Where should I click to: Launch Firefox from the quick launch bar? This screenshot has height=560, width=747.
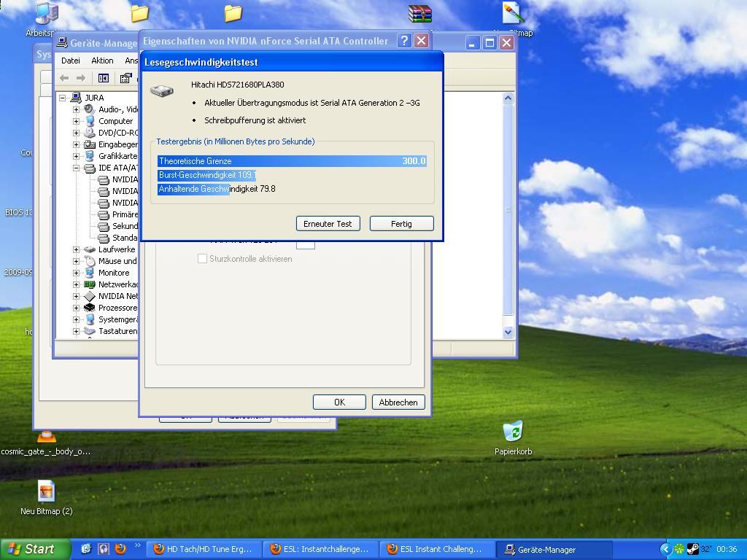120,549
